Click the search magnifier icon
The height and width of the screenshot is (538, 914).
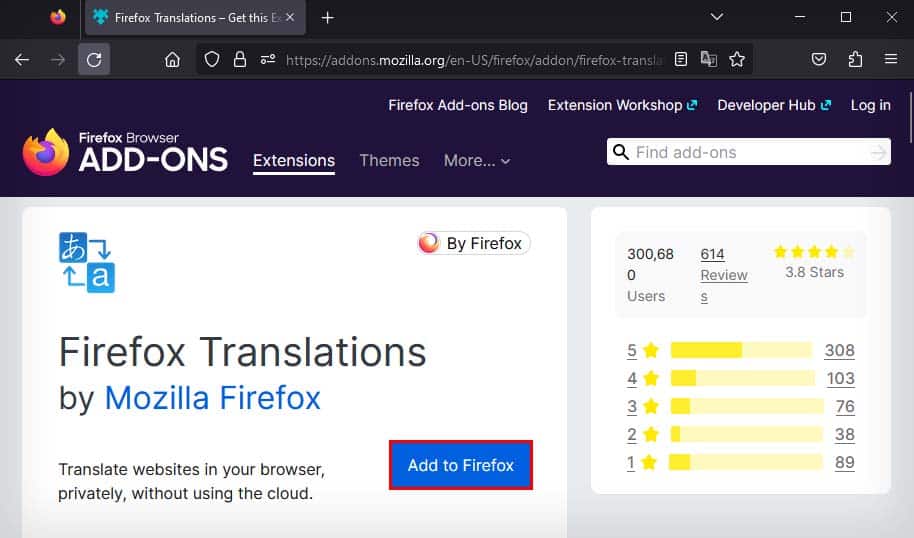coord(621,152)
